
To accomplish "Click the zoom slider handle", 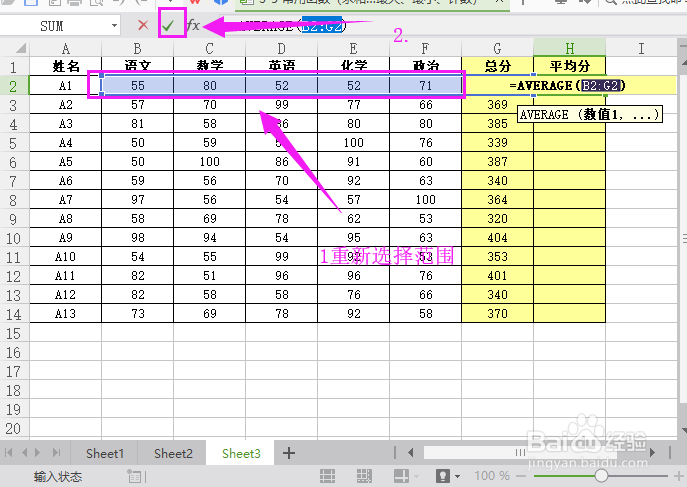I will [601, 476].
